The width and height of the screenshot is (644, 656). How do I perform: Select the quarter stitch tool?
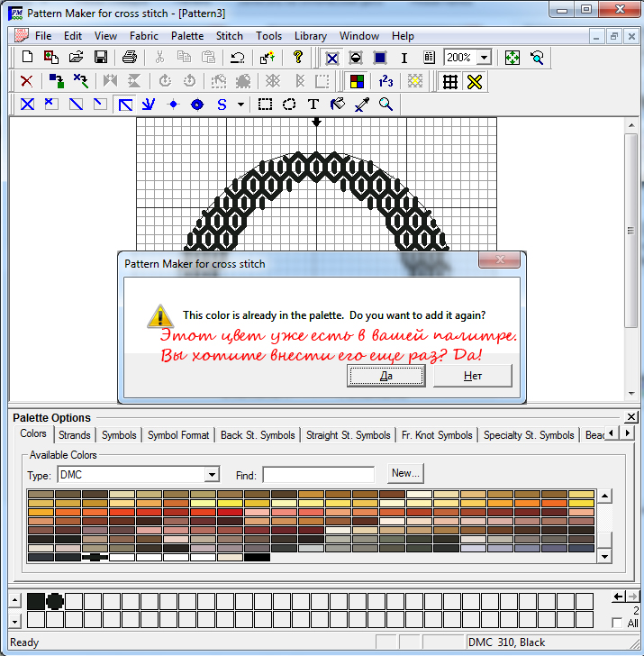[51, 105]
